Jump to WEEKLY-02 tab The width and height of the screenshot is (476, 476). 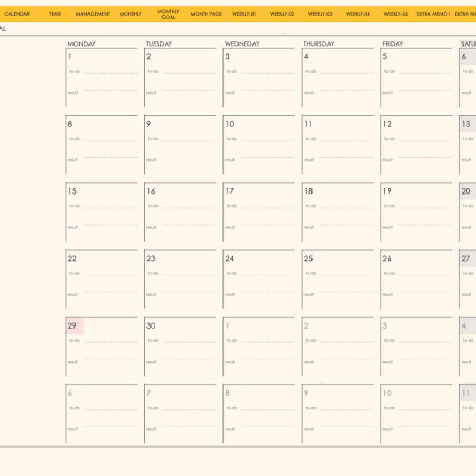282,14
